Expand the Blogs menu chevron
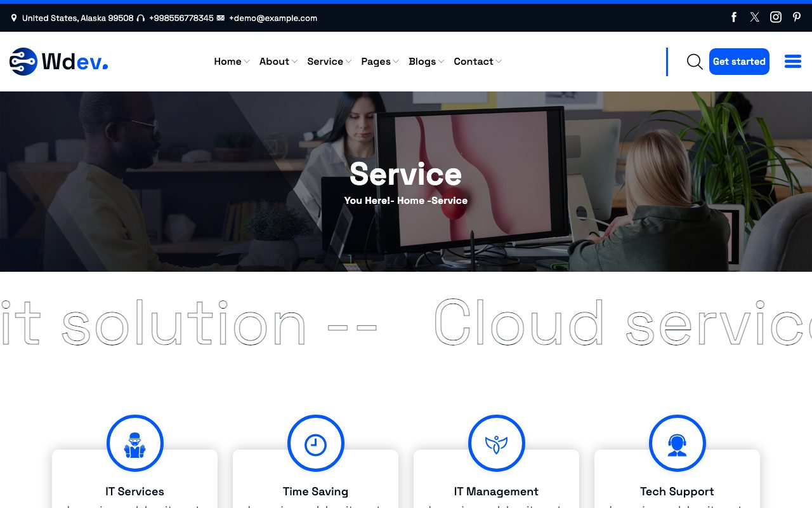Viewport: 812px width, 508px height. point(441,62)
